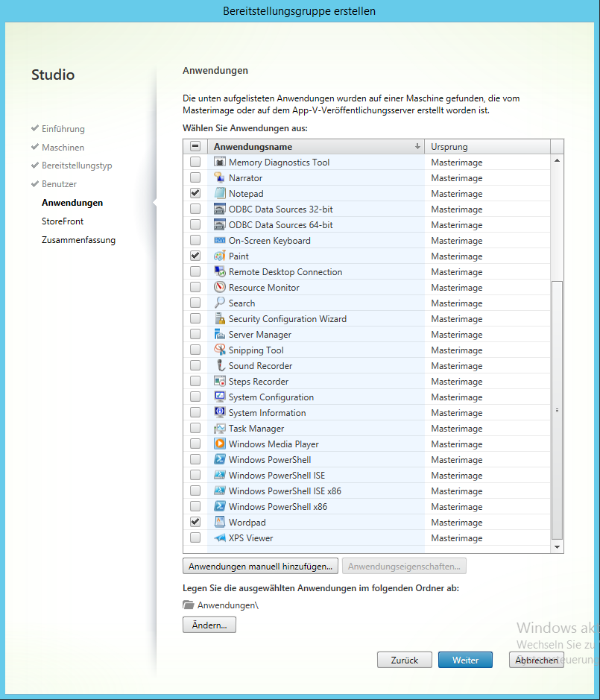Click the XPS Viewer icon
Viewport: 600px width, 700px height.
click(219, 538)
